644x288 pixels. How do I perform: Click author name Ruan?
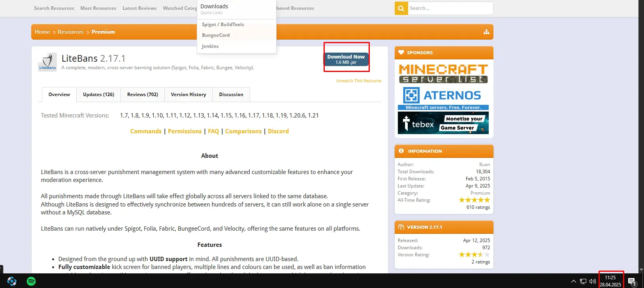pyautogui.click(x=484, y=165)
